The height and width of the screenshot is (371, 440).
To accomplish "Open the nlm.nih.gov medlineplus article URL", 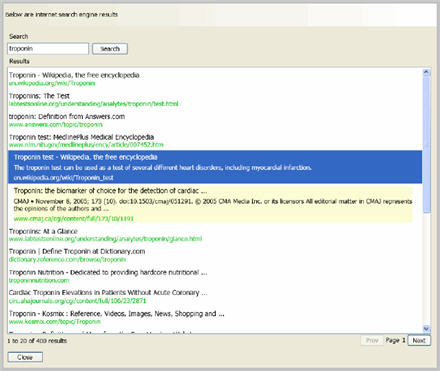I will coord(86,145).
